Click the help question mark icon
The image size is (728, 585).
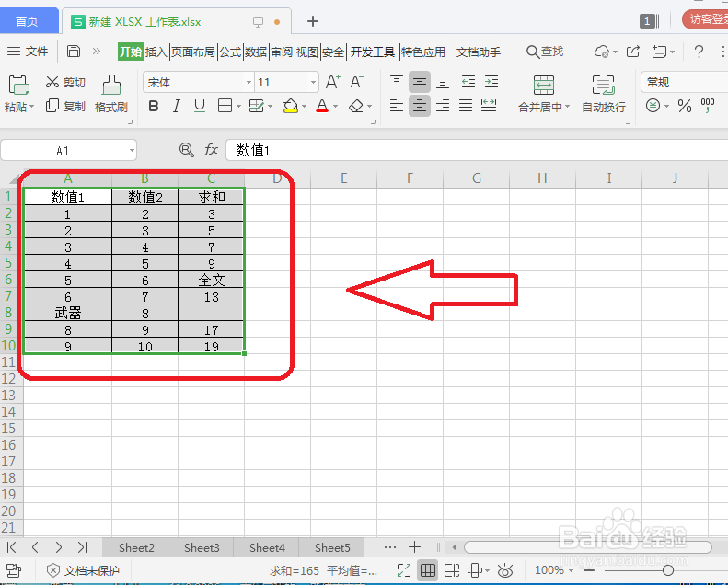coord(699,52)
